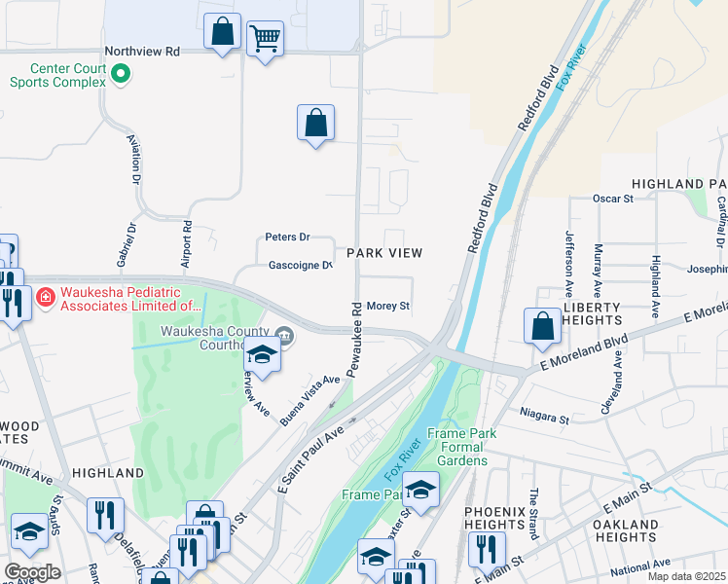Select the shopping bag marker near Northview Rd
Image resolution: width=728 pixels, height=584 pixels.
(x=223, y=30)
